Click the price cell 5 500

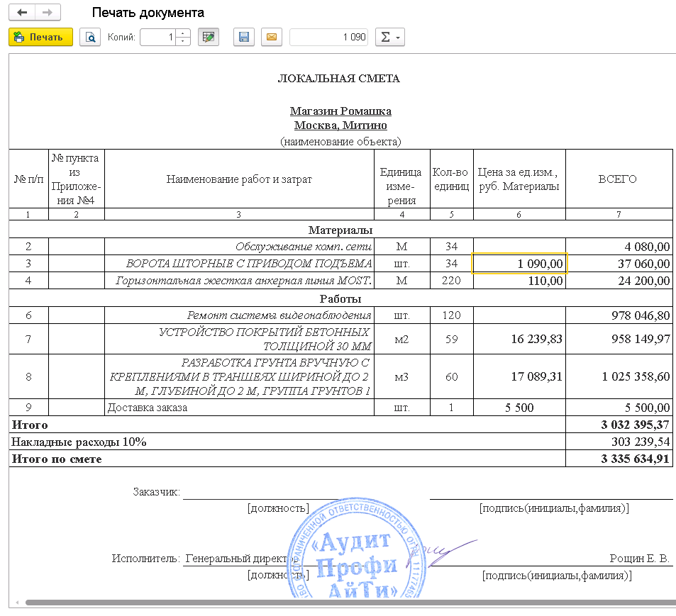coord(519,408)
